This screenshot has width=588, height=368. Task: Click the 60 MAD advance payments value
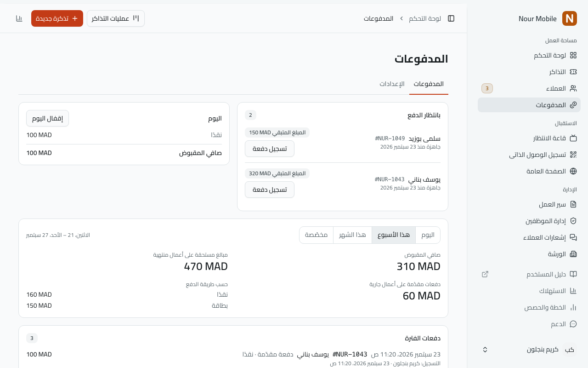pos(422,296)
